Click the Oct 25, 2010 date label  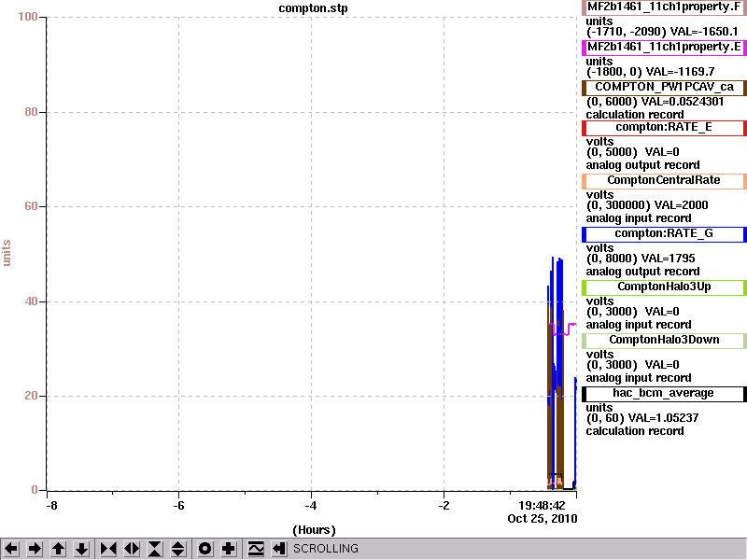(x=543, y=519)
